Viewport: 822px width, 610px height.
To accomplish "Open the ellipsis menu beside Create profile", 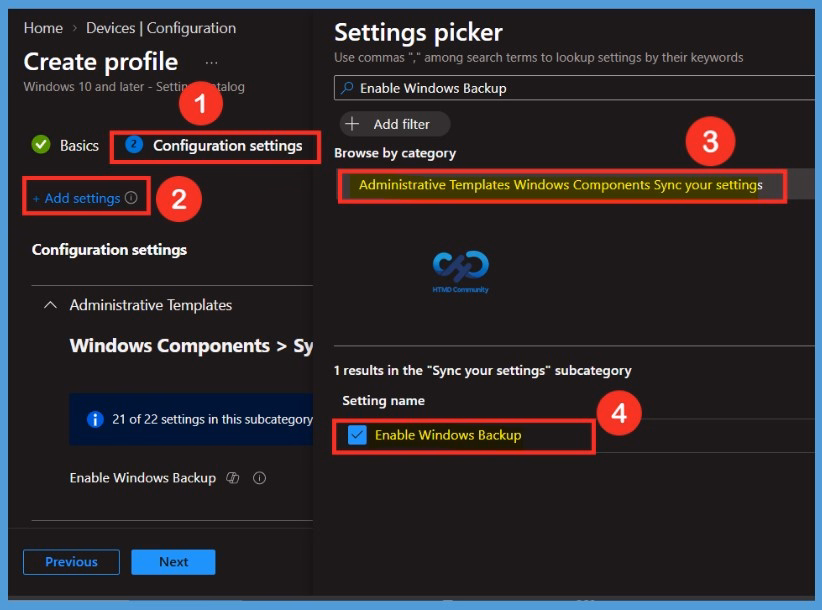I will [x=211, y=63].
